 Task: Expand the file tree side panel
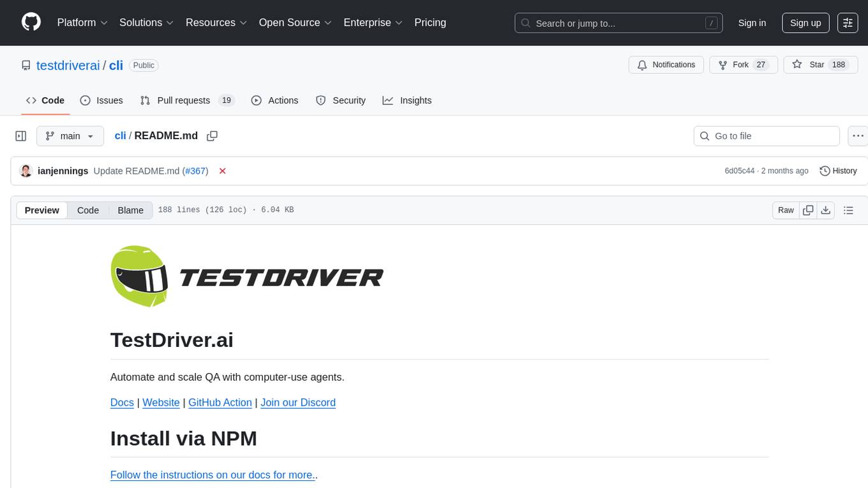[x=21, y=136]
